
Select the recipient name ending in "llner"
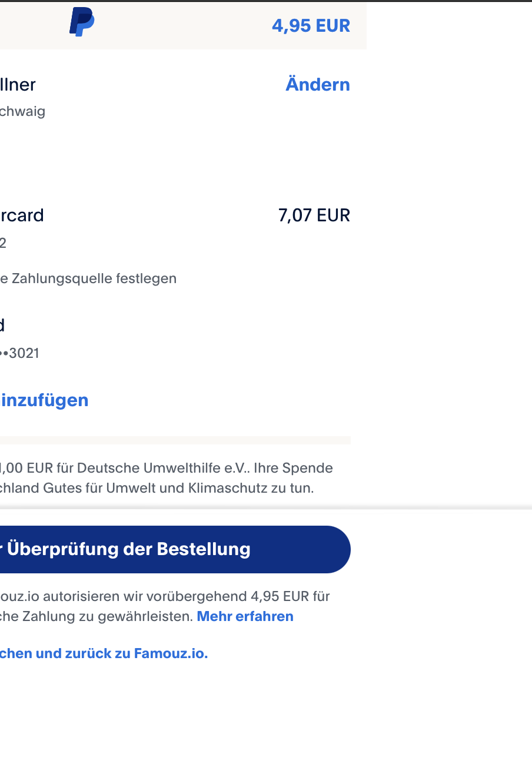pos(18,85)
